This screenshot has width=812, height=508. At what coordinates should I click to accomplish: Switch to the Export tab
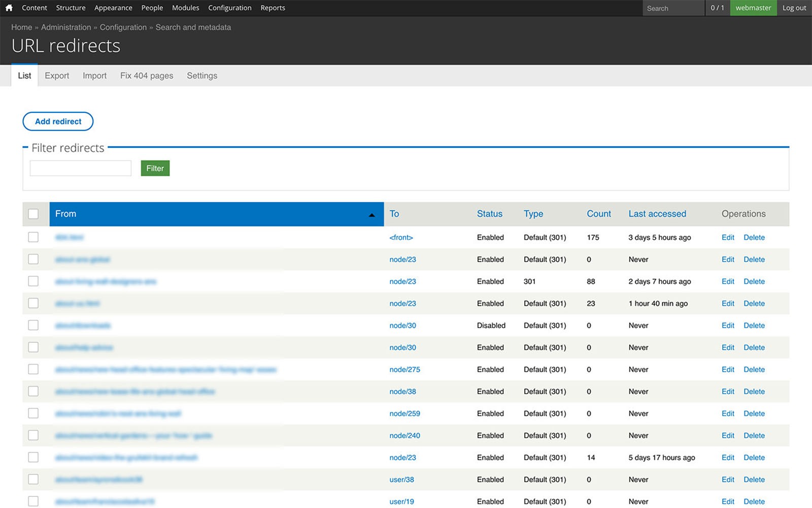click(x=57, y=76)
